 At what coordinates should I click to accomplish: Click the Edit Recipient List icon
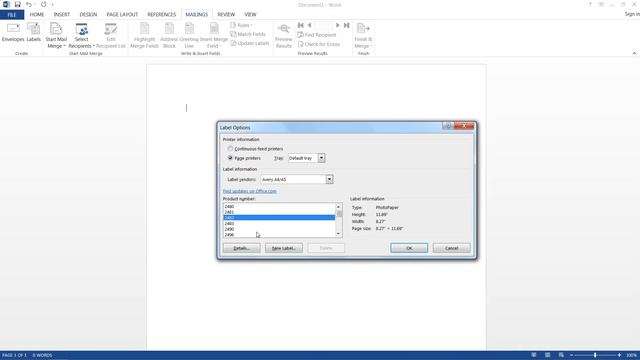(111, 36)
